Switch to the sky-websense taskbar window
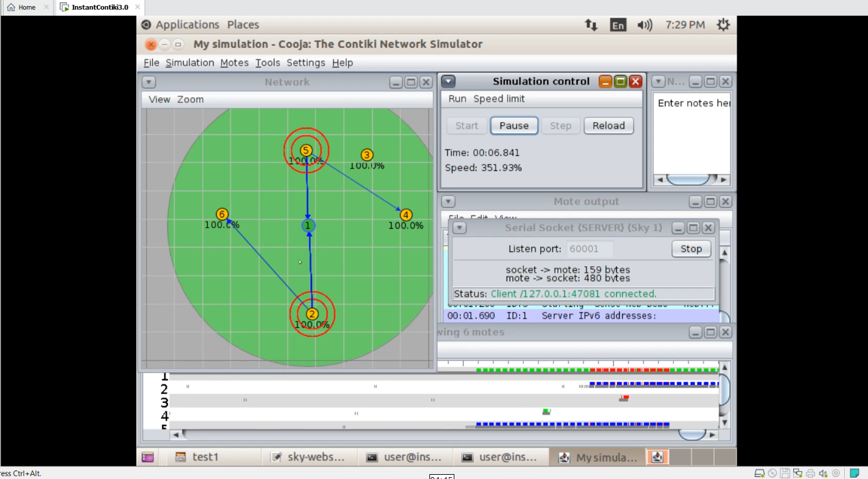Viewport: 868px width, 479px height. point(308,457)
